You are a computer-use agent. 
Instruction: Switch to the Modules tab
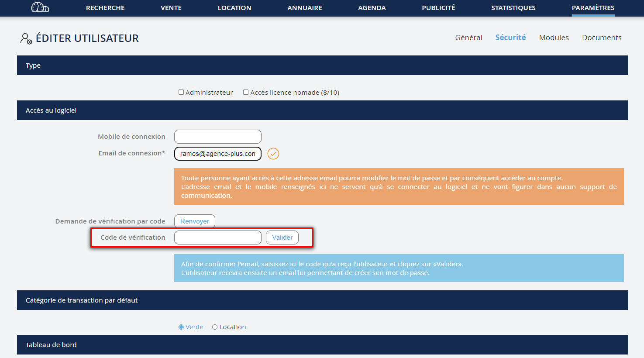pyautogui.click(x=554, y=38)
